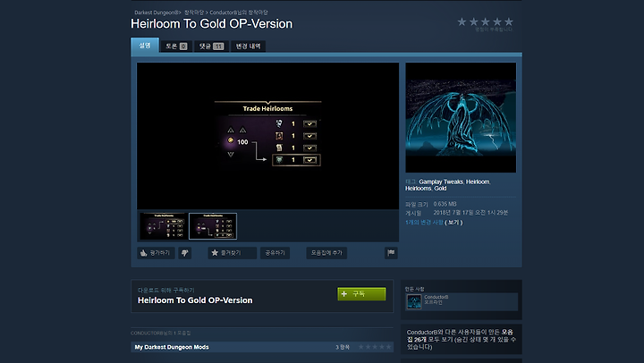Click the green subscribe plus button
The height and width of the screenshot is (363, 644).
coord(361,294)
